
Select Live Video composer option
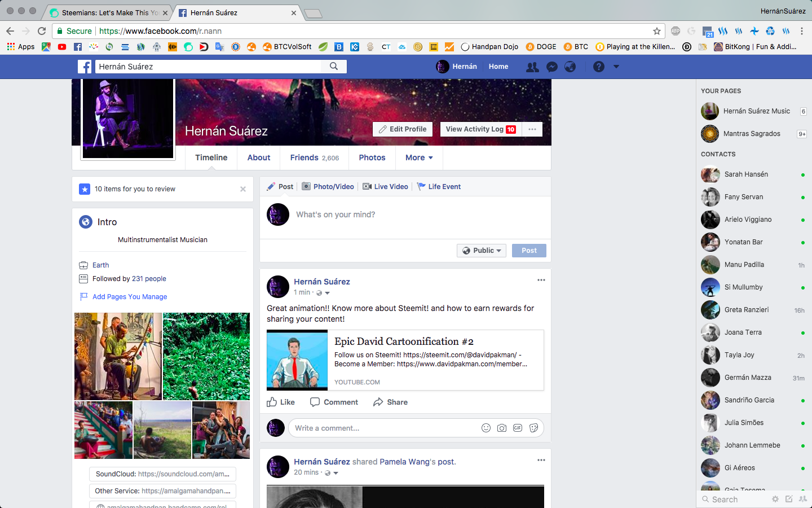click(x=385, y=187)
